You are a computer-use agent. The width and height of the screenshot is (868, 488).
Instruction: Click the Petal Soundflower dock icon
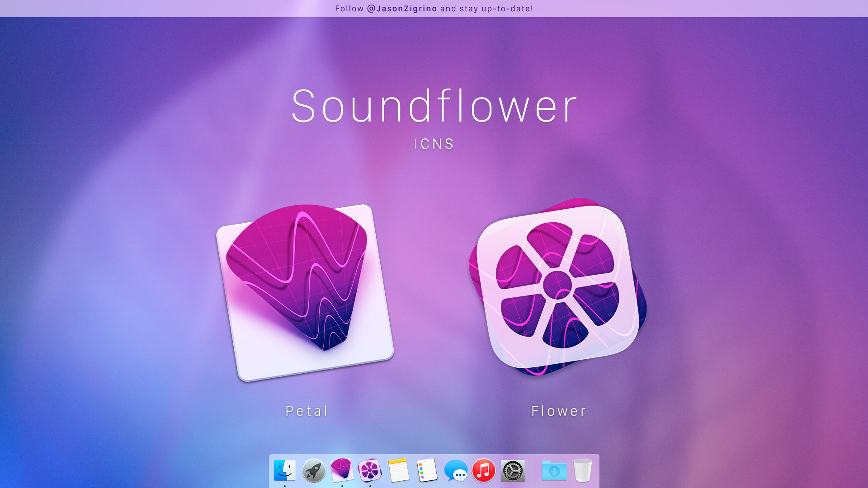click(x=342, y=469)
